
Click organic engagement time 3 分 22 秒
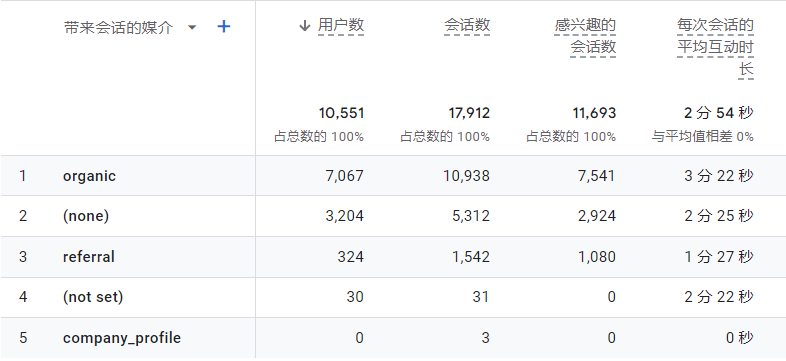719,176
